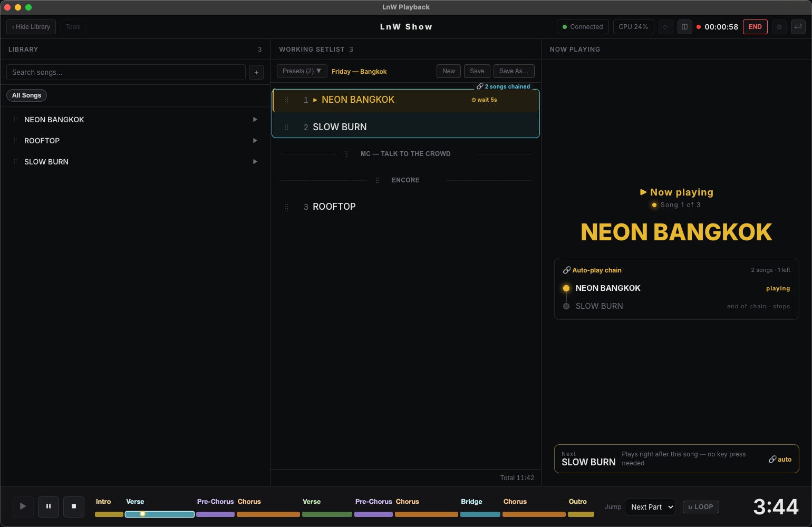Image resolution: width=812 pixels, height=527 pixels.
Task: Click the 2 songs chained link badge
Action: tap(504, 86)
